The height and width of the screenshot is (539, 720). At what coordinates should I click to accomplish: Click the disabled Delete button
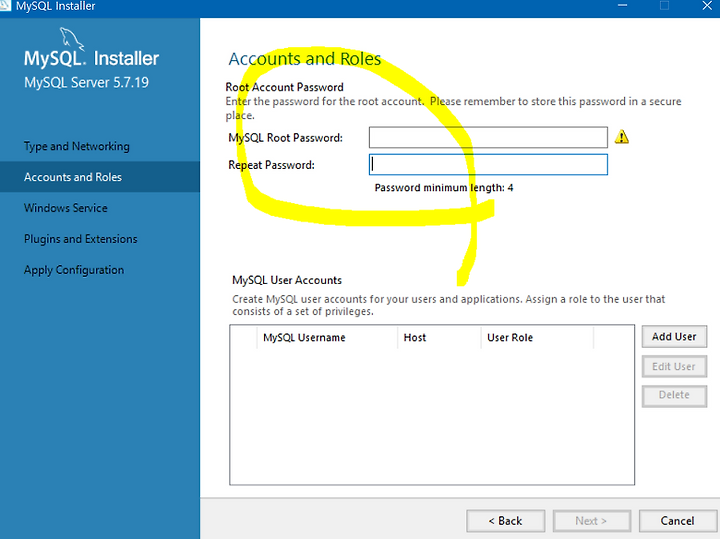674,395
